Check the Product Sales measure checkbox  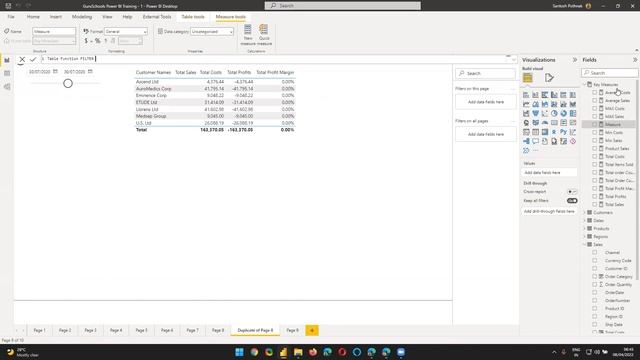tap(595, 148)
